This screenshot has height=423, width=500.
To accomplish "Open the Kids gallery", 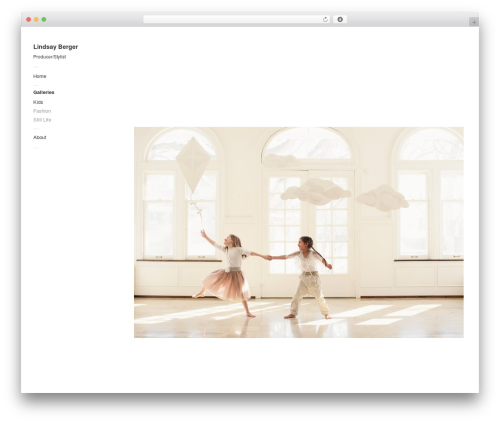I will pyautogui.click(x=38, y=102).
